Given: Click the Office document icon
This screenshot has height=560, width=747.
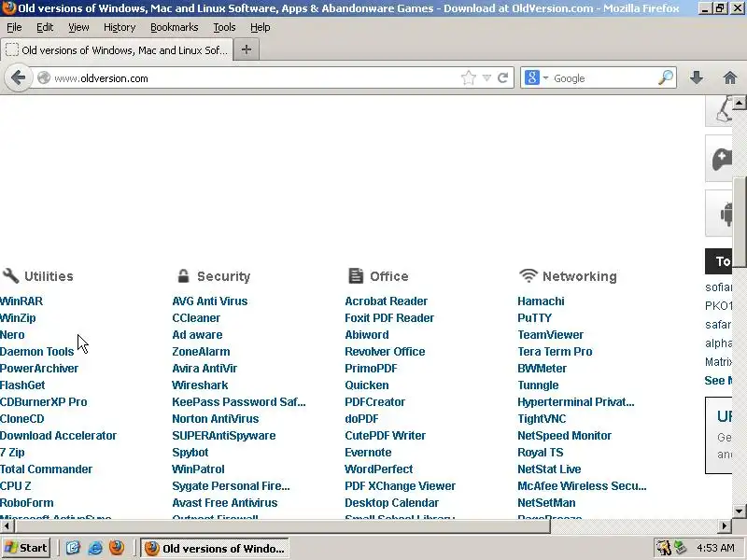Looking at the screenshot, I should (x=356, y=275).
